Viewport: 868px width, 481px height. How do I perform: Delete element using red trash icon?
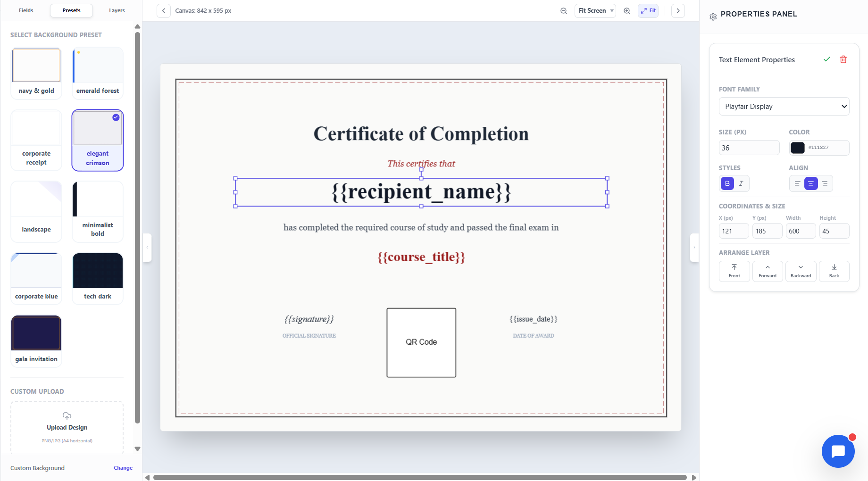click(x=843, y=59)
